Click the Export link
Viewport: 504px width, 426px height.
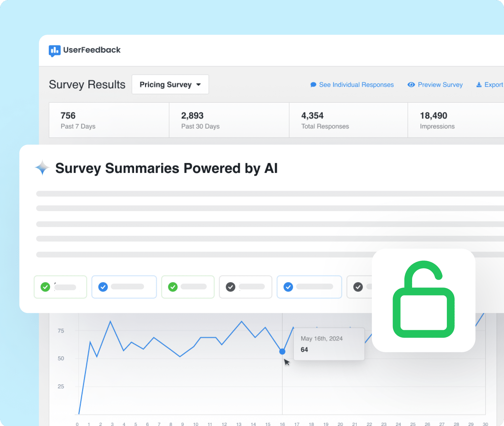click(490, 85)
